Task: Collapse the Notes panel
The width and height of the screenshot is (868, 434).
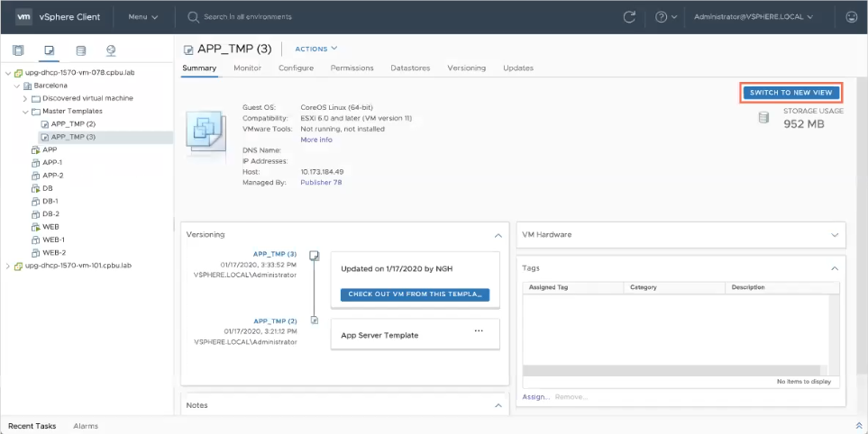Action: [x=498, y=405]
